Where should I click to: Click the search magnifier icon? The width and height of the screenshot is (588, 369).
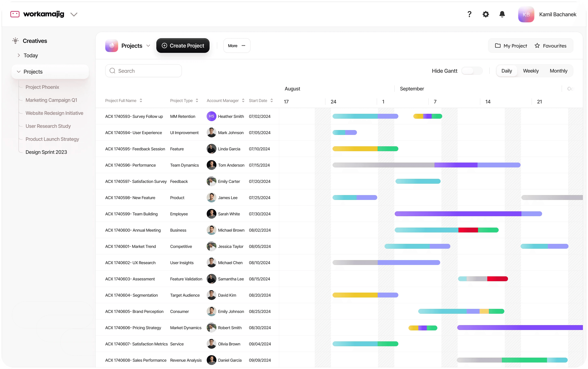click(x=112, y=71)
